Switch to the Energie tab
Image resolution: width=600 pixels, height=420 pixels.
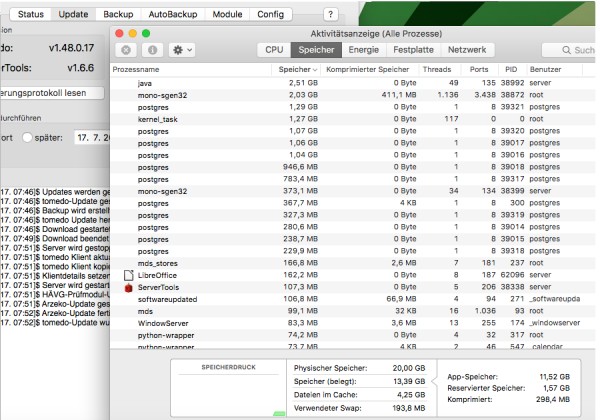pos(364,50)
